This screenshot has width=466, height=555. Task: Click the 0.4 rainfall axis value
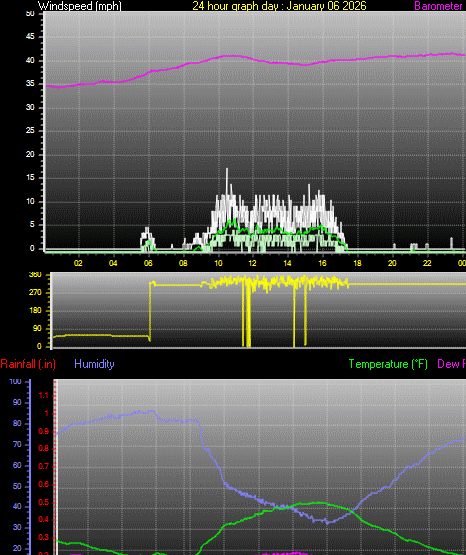tap(44, 520)
